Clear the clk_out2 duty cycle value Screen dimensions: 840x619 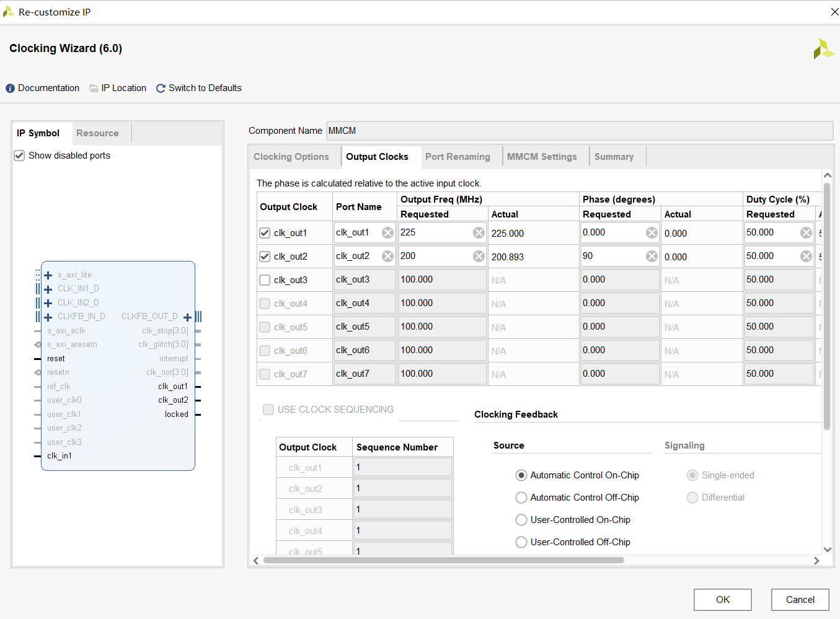(x=806, y=257)
